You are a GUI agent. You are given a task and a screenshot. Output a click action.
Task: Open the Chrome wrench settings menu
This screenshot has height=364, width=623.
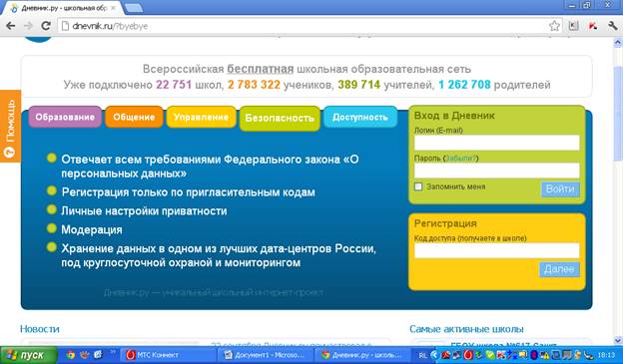pyautogui.click(x=612, y=26)
